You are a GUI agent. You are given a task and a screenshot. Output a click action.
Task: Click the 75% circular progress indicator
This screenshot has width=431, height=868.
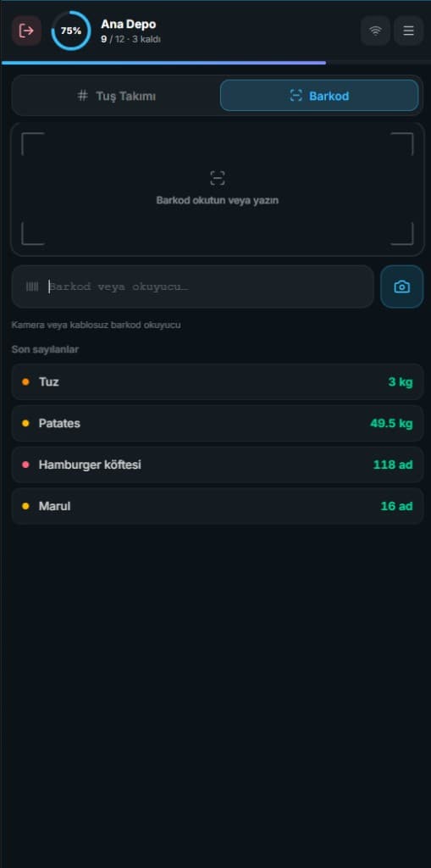[71, 31]
